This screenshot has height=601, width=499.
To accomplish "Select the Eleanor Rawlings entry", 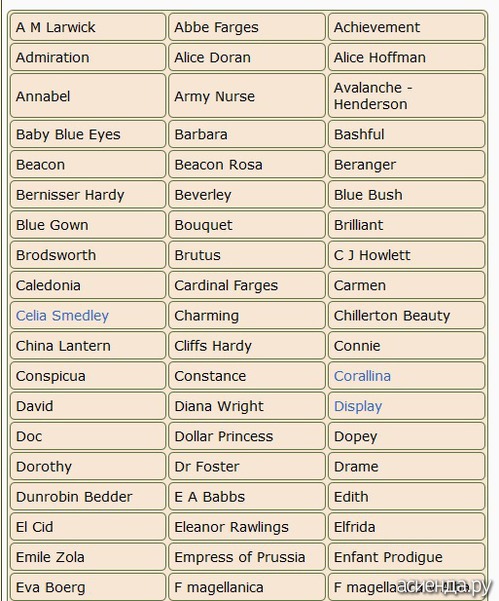I will pyautogui.click(x=247, y=527).
